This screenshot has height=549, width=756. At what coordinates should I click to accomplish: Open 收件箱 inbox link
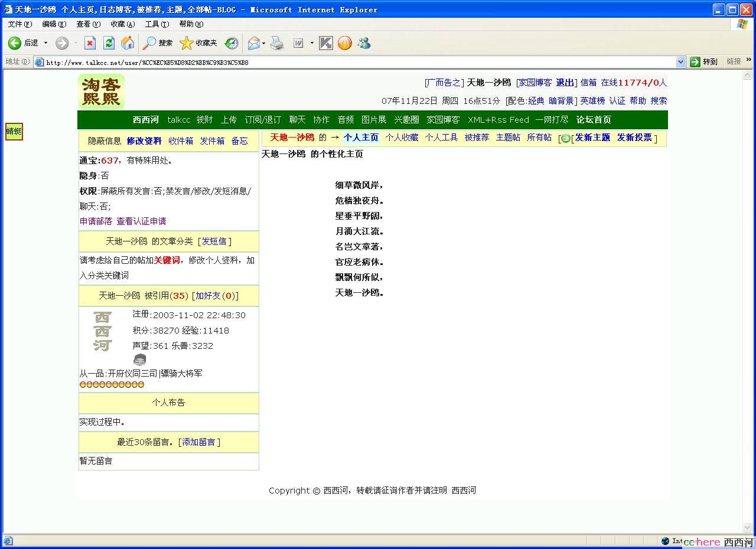point(181,141)
